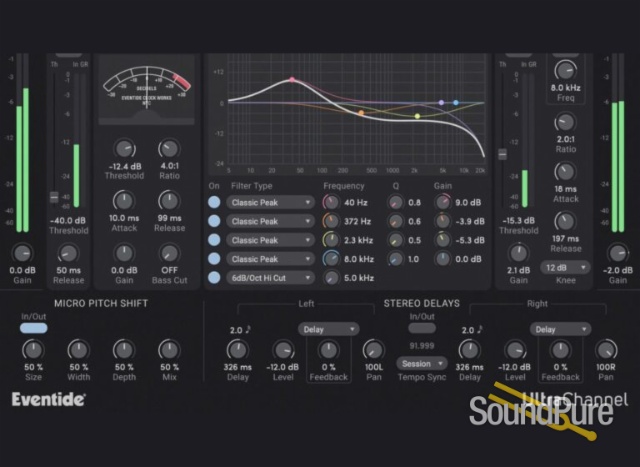The height and width of the screenshot is (467, 640).
Task: Click the Right delay Feedback knob
Action: coord(560,350)
